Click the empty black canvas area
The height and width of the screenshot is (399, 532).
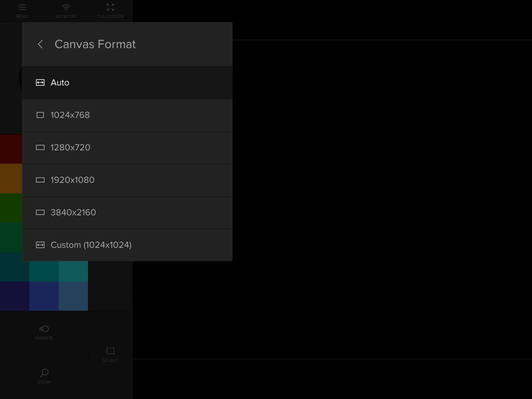[x=369, y=197]
